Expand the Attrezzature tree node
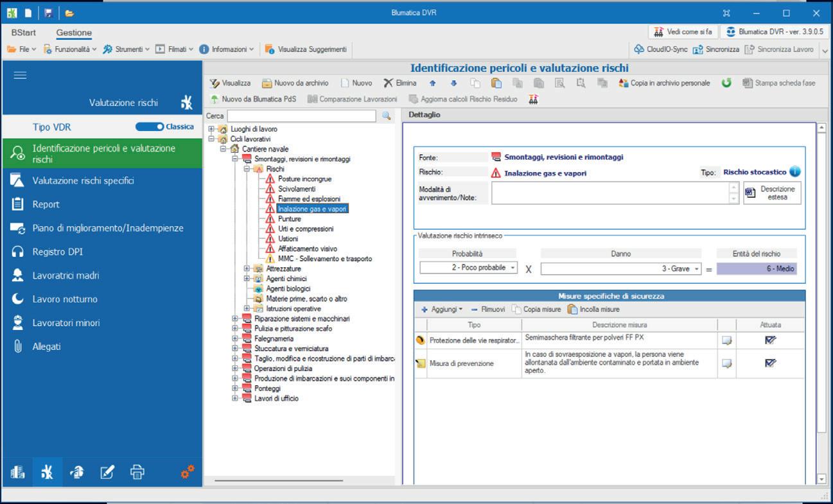Viewport: 833px width, 504px height. click(x=247, y=269)
